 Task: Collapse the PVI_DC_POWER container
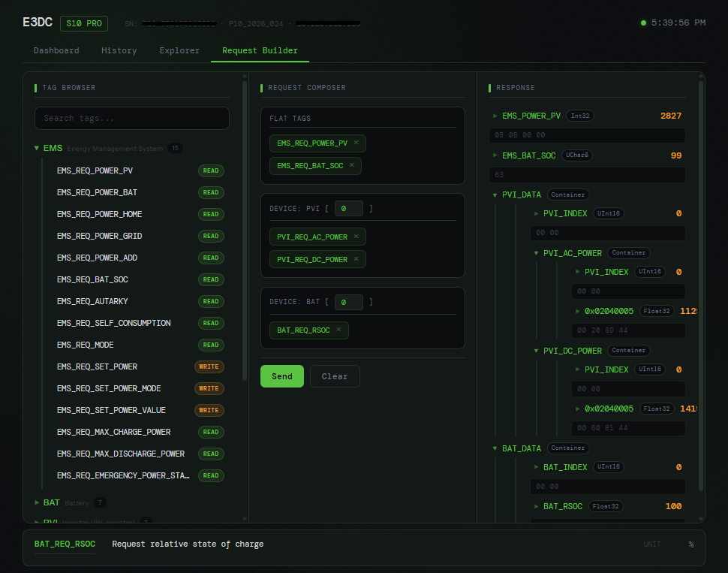537,351
